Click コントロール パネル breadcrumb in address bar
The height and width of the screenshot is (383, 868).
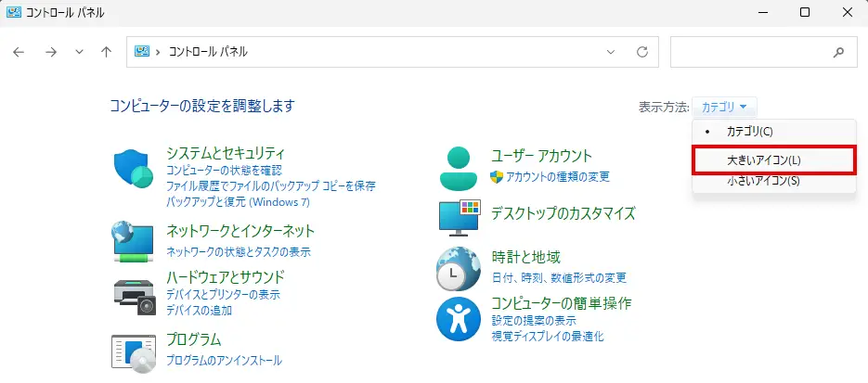208,52
